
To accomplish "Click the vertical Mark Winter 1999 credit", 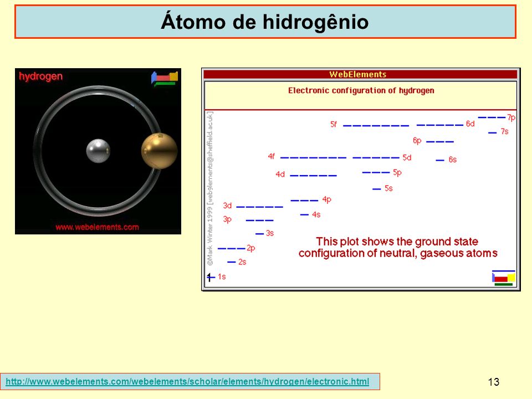I will click(x=211, y=188).
